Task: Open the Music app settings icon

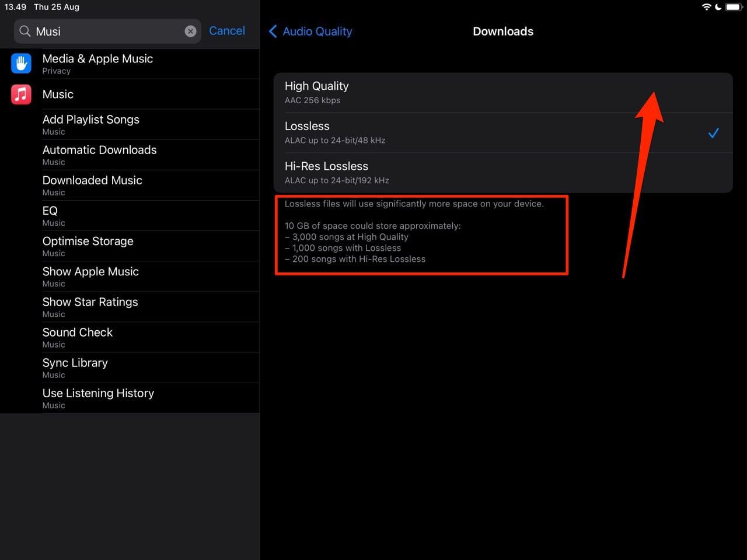Action: [x=21, y=94]
